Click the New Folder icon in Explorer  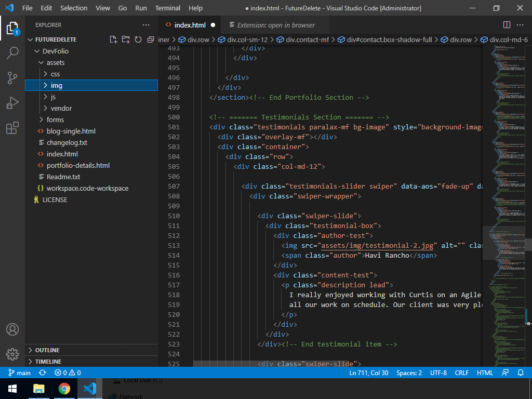(x=126, y=39)
